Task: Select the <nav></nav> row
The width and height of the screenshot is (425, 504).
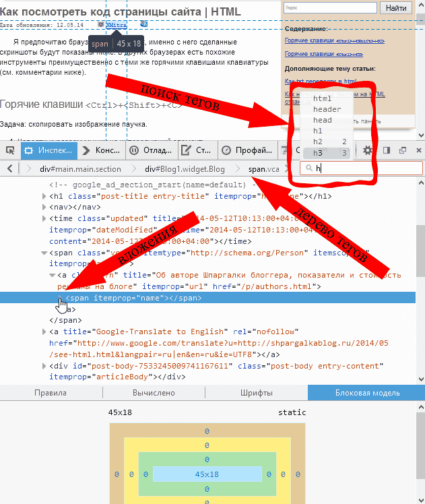Action: coord(75,207)
